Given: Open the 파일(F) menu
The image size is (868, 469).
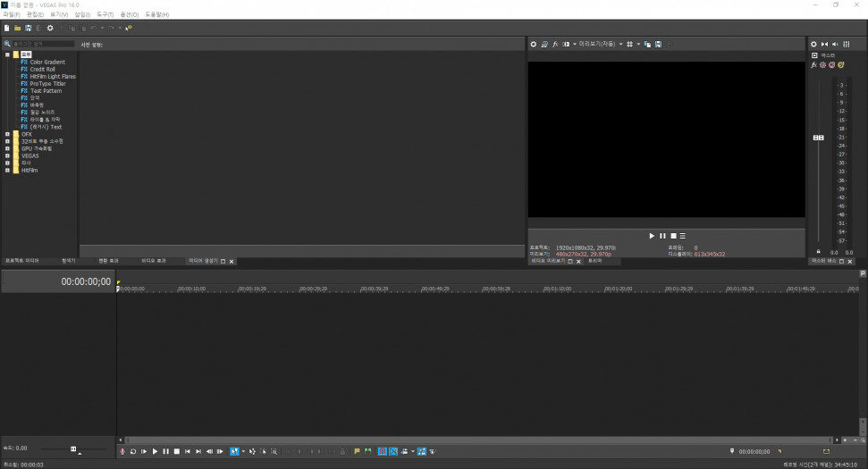Looking at the screenshot, I should [12, 14].
